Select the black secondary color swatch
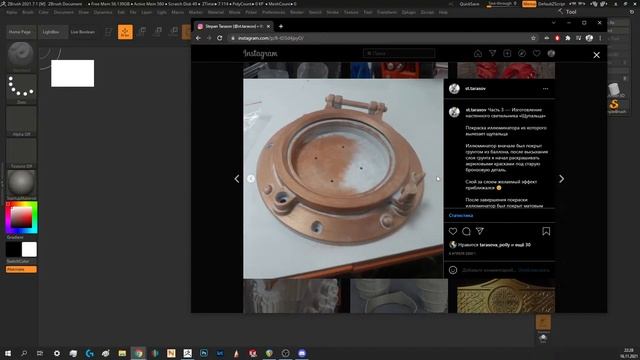The image size is (640, 360). (13, 249)
